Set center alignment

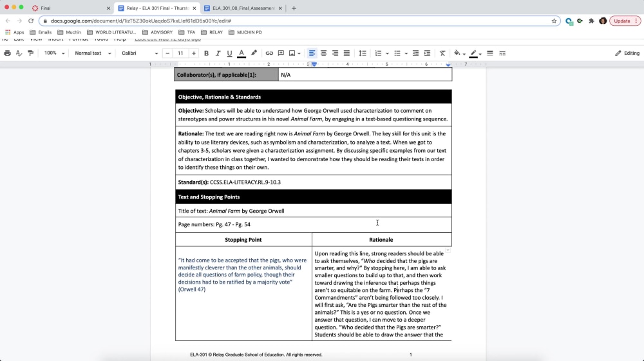(x=324, y=53)
